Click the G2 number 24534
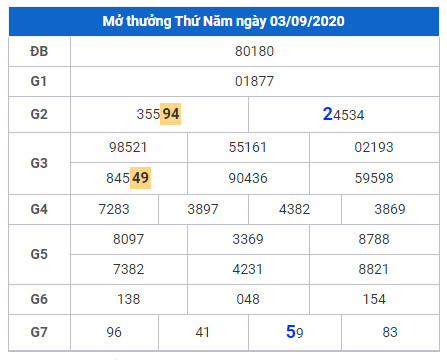The width and height of the screenshot is (447, 360). pyautogui.click(x=343, y=114)
